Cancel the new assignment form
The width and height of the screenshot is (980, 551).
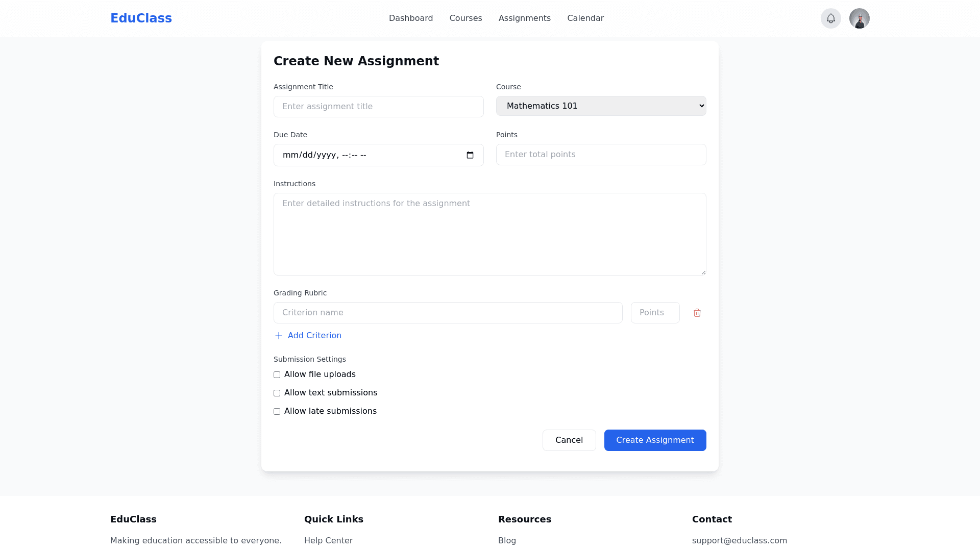569,440
